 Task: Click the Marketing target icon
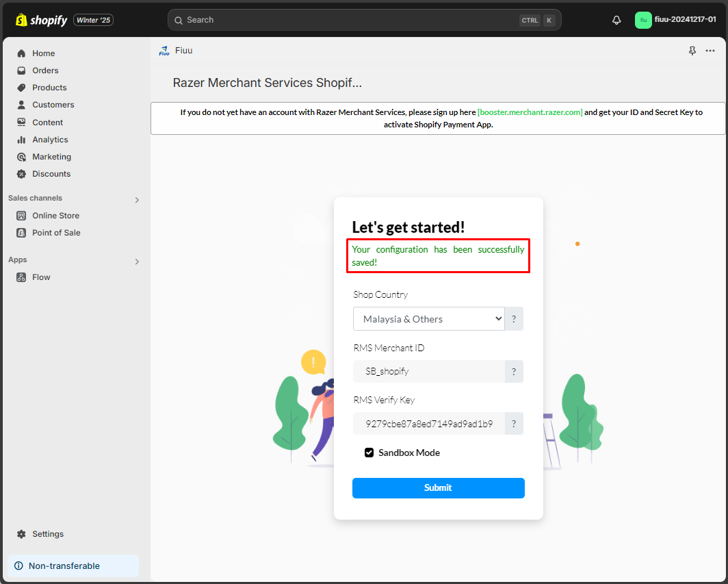tap(21, 157)
